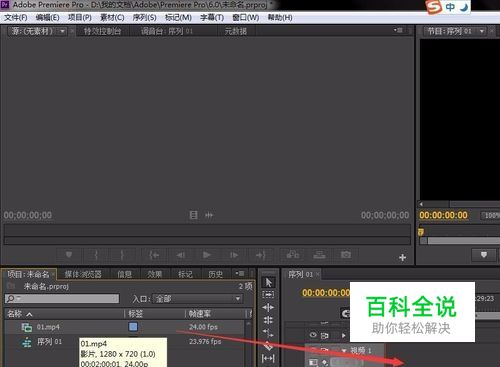Viewport: 500px width, 367px height.
Task: Step back one frame in Source monitor
Action: 180,255
